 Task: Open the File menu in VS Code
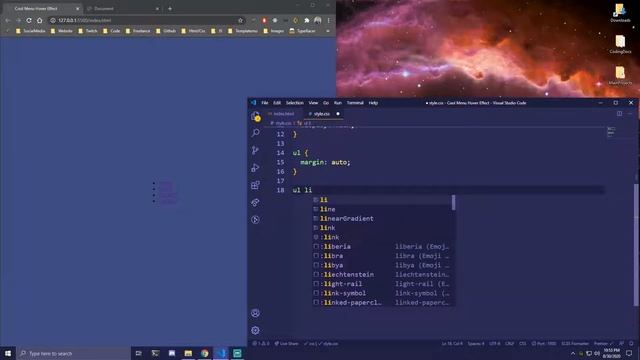coord(265,103)
